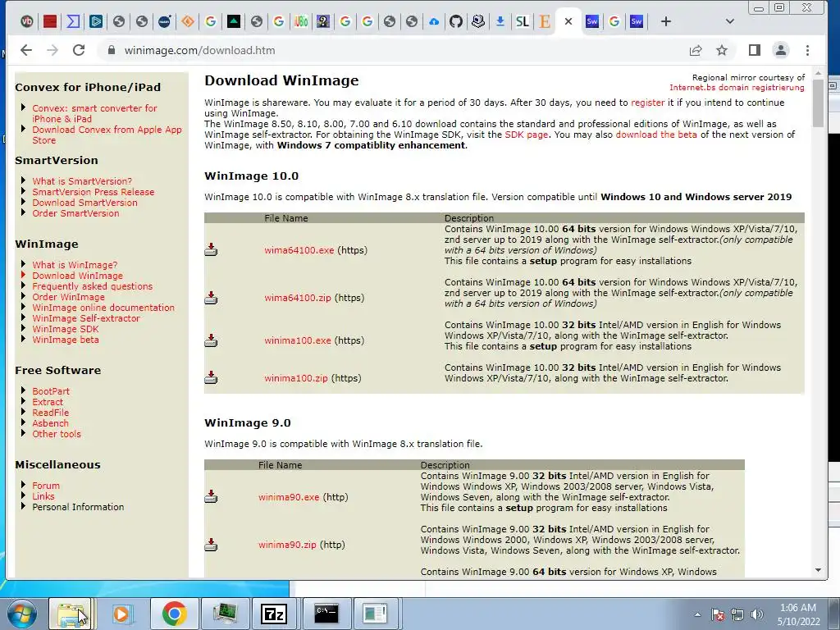The height and width of the screenshot is (630, 840).
Task: Click the download icon beside winima90.exe
Action: coord(211,496)
